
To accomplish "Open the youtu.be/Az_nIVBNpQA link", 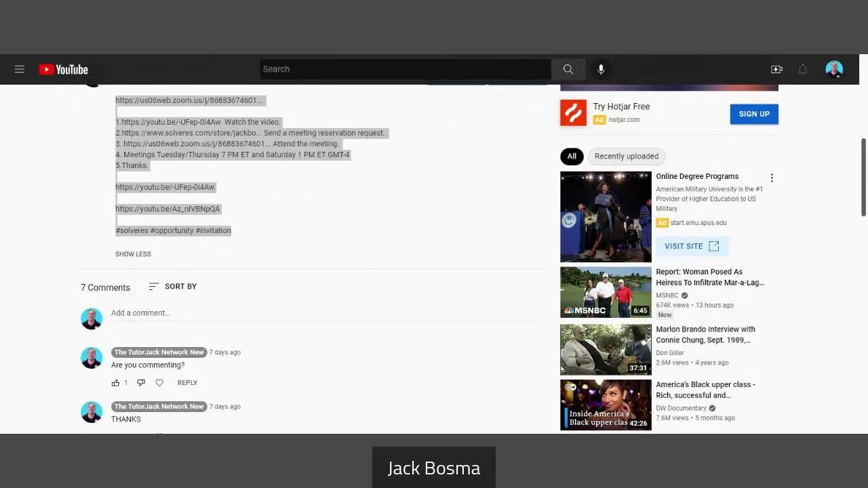I will click(167, 209).
